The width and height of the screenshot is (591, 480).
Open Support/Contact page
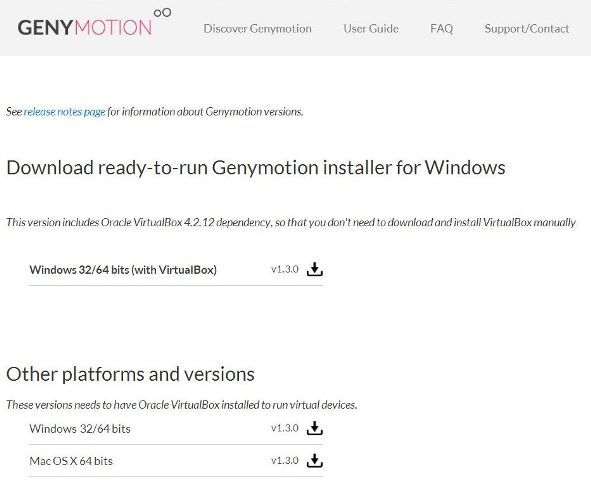point(527,29)
